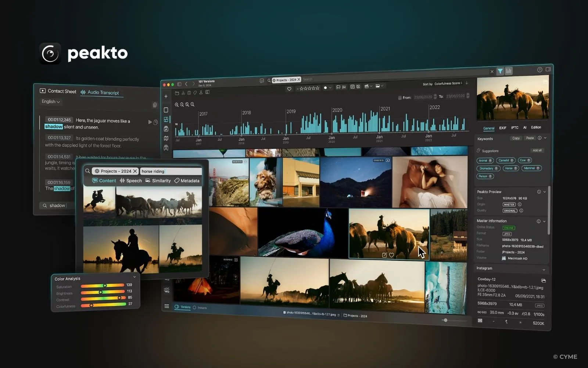Image resolution: width=588 pixels, height=368 pixels.
Task: Adjust the thumbnail size slider at bottom
Action: point(454,320)
